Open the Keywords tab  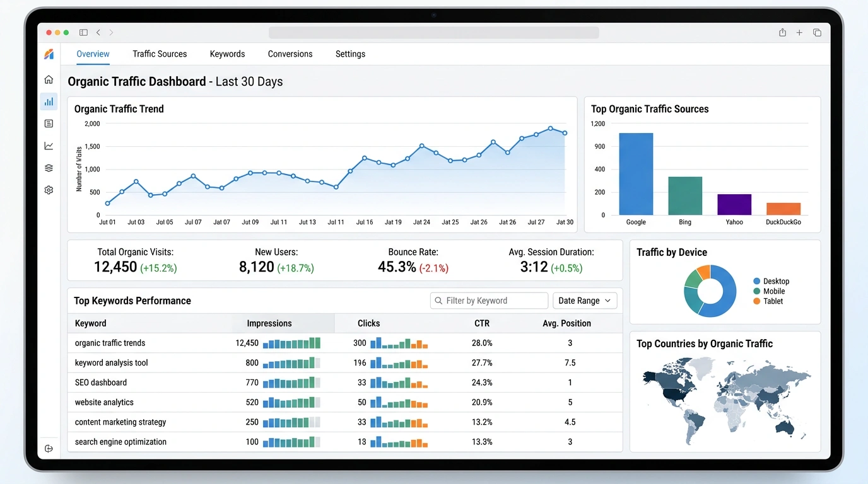point(227,54)
